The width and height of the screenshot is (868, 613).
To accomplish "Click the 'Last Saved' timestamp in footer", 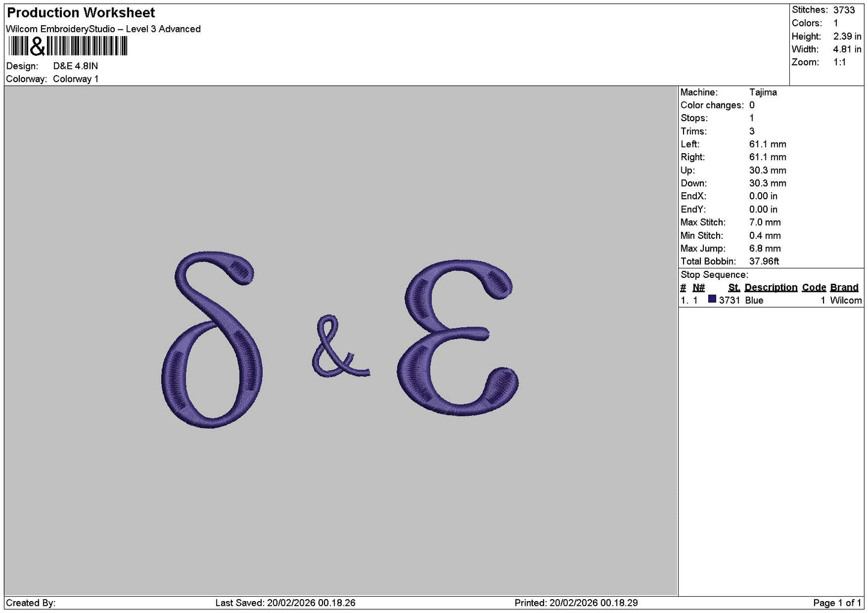I will (285, 603).
